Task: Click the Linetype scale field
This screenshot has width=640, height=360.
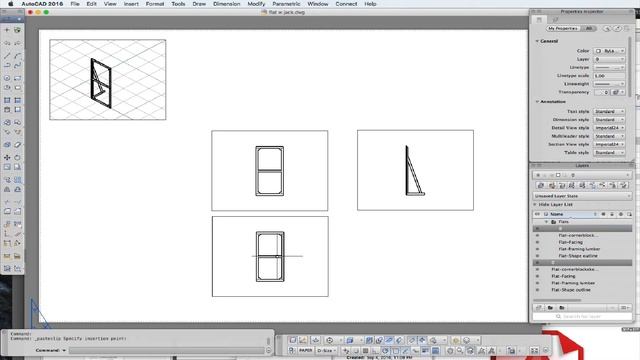Action: point(609,76)
